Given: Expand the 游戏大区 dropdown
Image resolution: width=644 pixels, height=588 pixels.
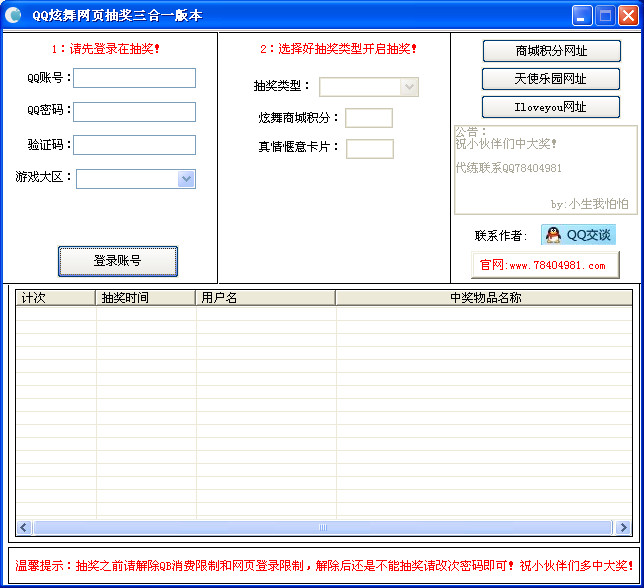Looking at the screenshot, I should pyautogui.click(x=186, y=179).
